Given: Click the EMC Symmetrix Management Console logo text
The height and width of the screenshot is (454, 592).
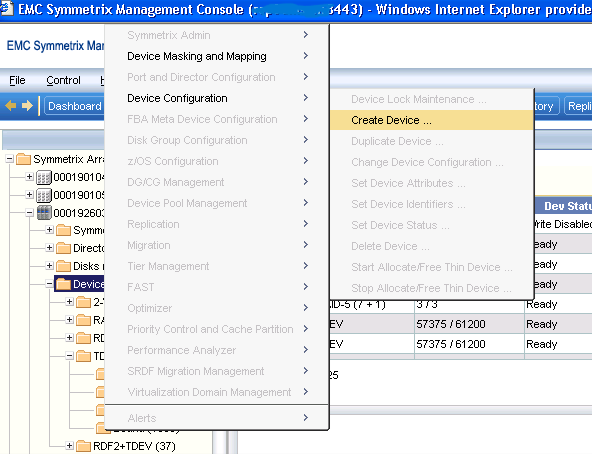Looking at the screenshot, I should tap(55, 45).
